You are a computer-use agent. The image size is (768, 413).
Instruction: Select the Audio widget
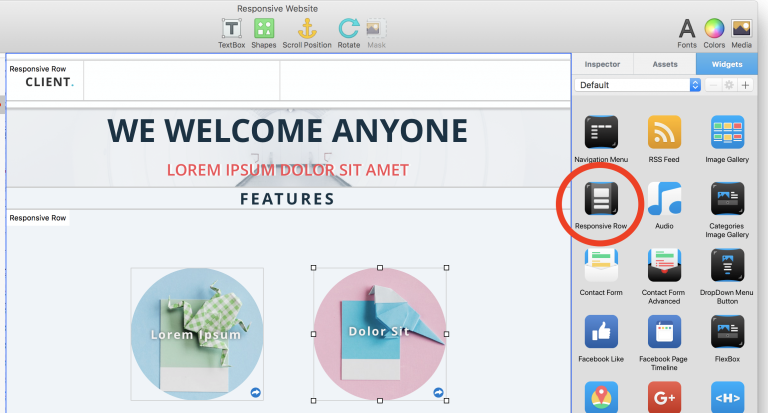click(x=664, y=198)
